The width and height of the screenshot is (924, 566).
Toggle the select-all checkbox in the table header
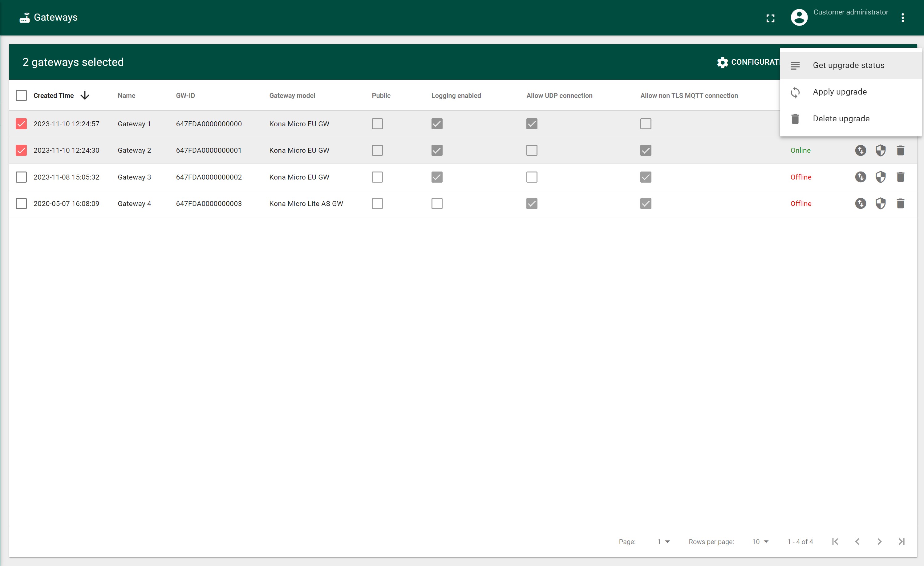coord(21,95)
